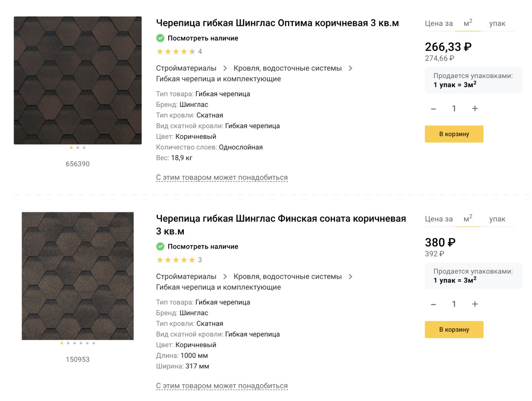Open Стройматериалы breadcrumb in first product
The width and height of the screenshot is (532, 401).
click(186, 68)
